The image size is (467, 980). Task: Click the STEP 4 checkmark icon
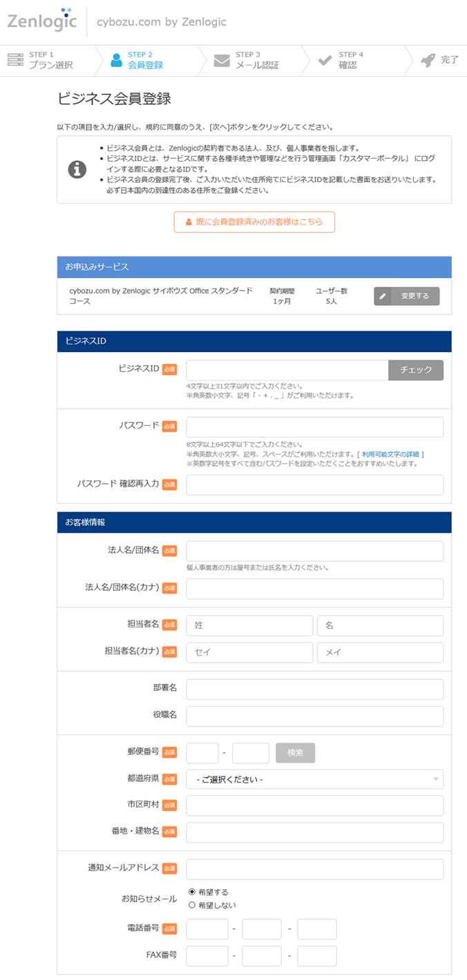coord(325,61)
